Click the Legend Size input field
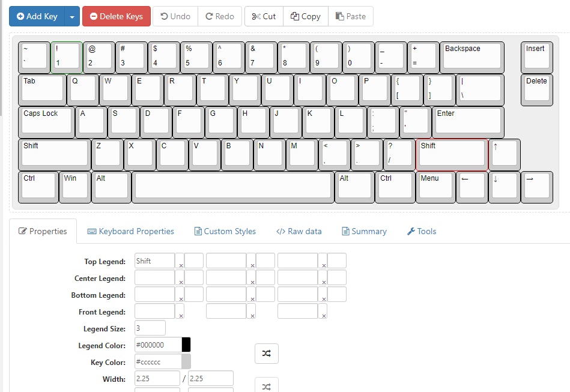Viewport: 570px width, 392px height. coord(150,328)
